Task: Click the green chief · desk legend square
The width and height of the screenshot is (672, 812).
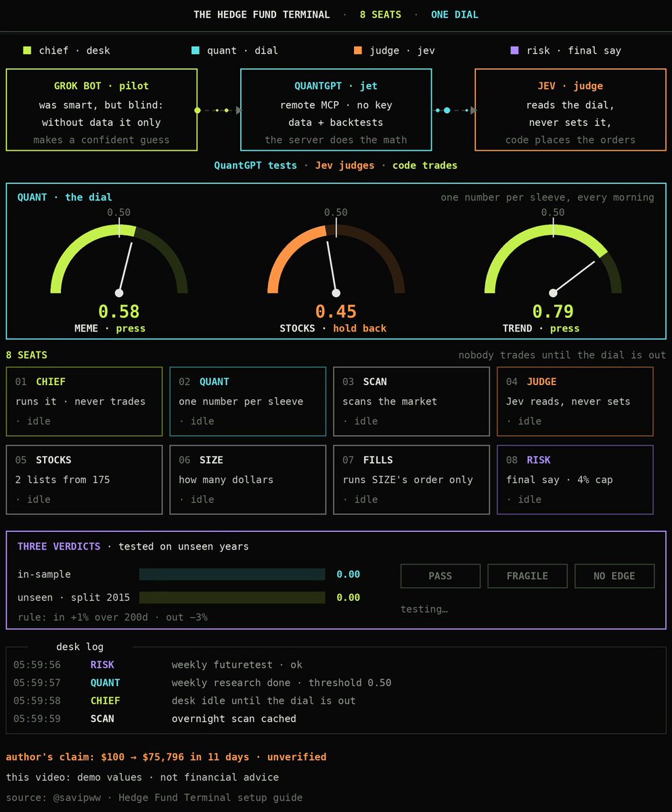Action: click(27, 50)
